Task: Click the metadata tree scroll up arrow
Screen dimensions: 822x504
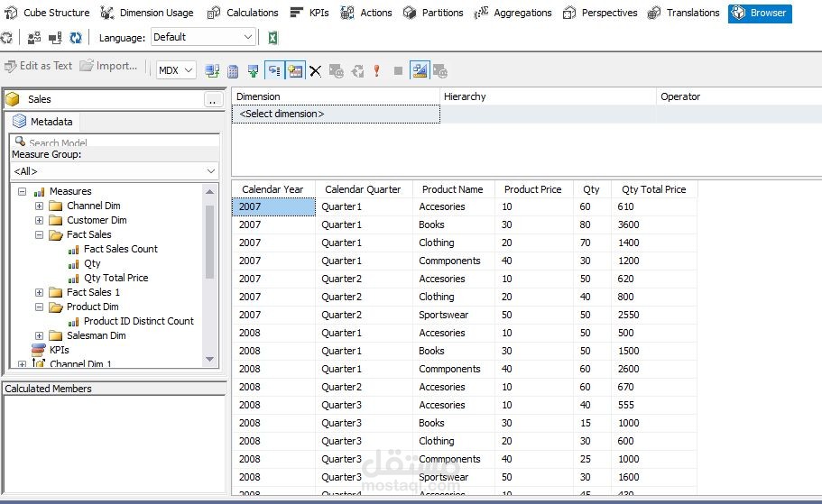Action: coord(209,192)
